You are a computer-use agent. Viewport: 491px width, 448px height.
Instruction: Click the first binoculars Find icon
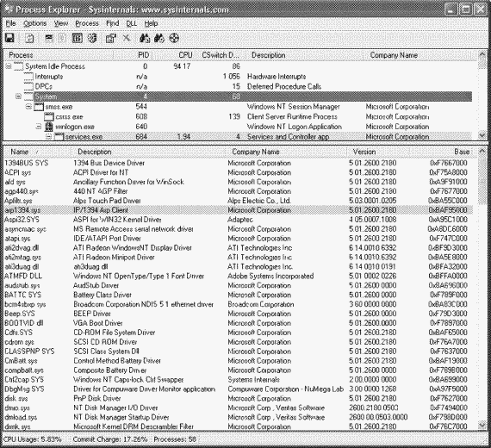[145, 38]
